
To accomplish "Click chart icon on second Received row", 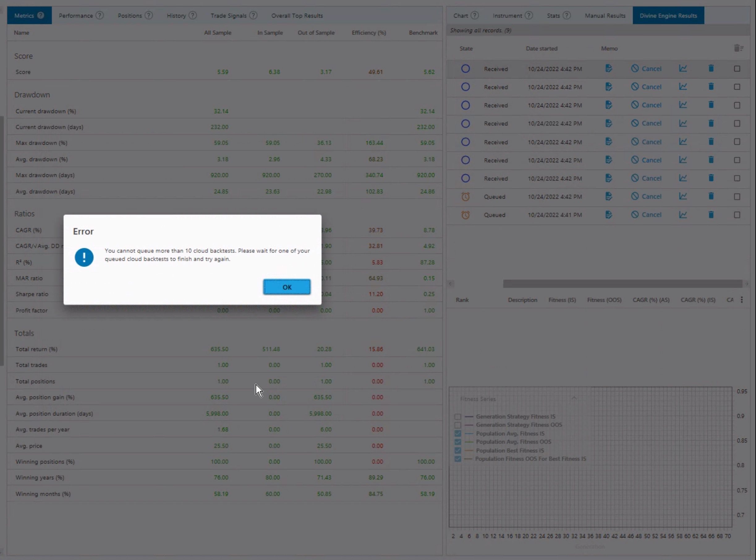I will pyautogui.click(x=683, y=87).
